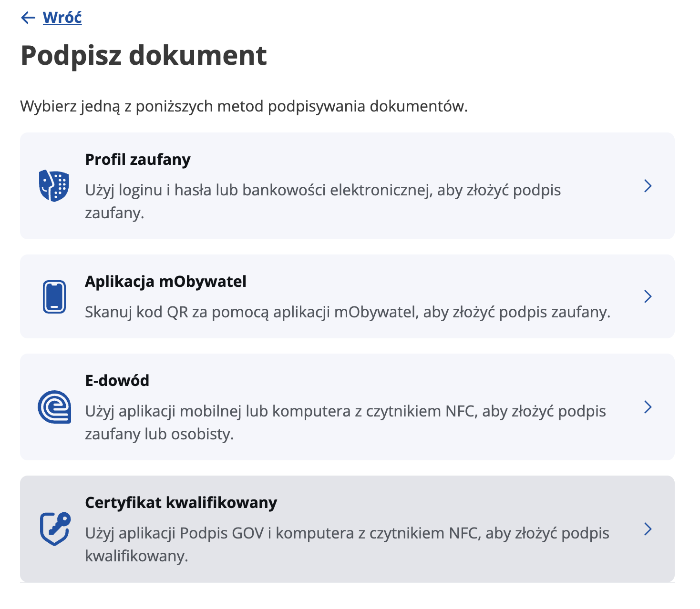Select the Certyfikat kwalifikowany heading
This screenshot has height=609, width=700.
click(181, 503)
